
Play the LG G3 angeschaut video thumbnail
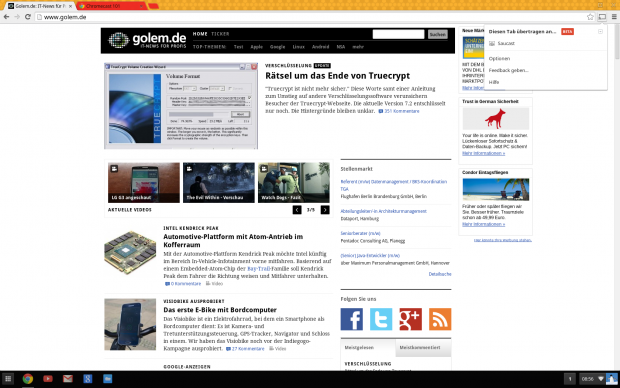click(x=144, y=183)
